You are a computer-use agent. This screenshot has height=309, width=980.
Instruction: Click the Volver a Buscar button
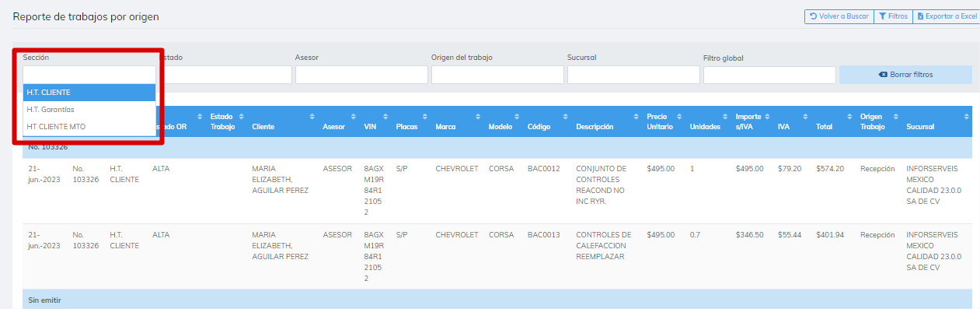coord(839,16)
